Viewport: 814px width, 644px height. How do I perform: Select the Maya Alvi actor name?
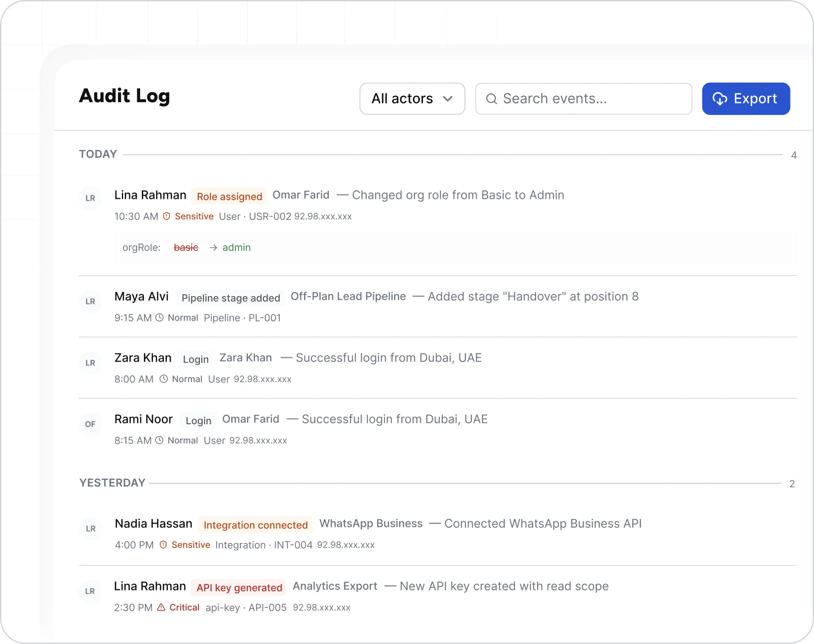[141, 296]
